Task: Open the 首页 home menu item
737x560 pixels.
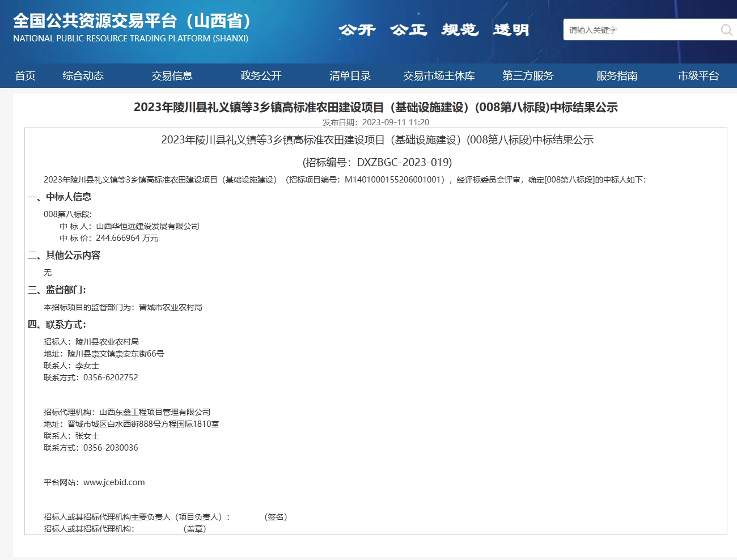Action: point(25,76)
